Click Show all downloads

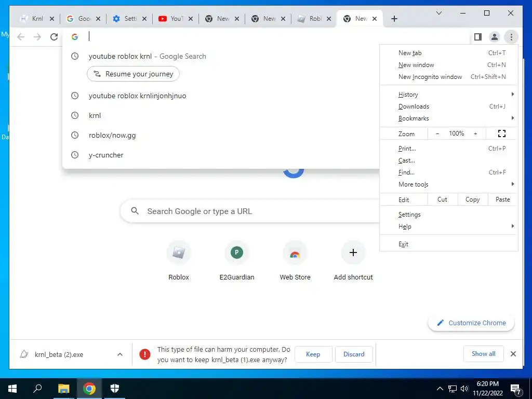click(x=483, y=354)
